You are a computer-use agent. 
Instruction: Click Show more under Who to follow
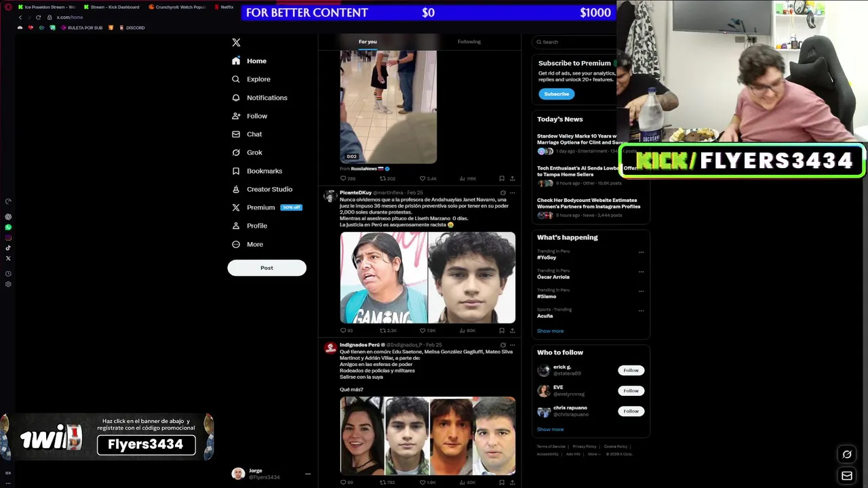coord(550,429)
